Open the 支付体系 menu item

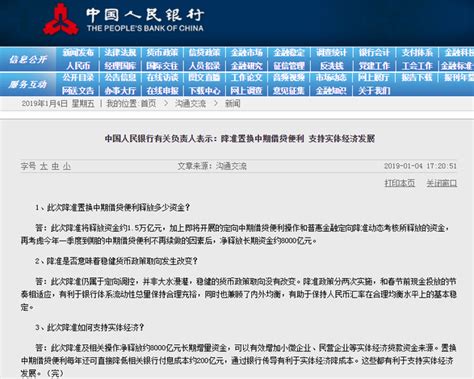coord(417,53)
